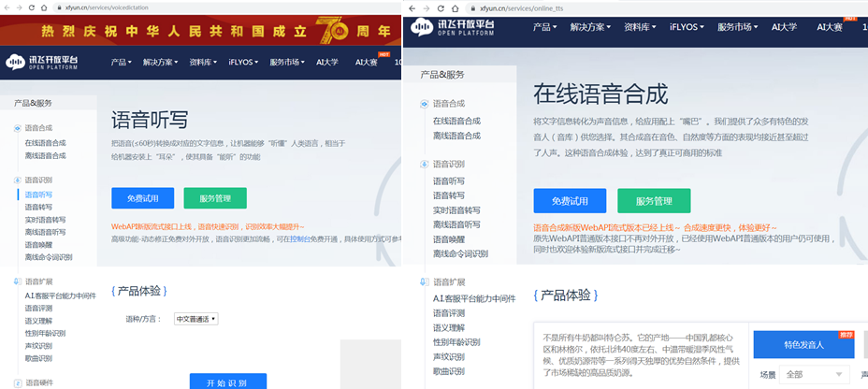Image resolution: width=868 pixels, height=389 pixels.
Task: Click the back arrow in the left browser
Action: (x=7, y=7)
